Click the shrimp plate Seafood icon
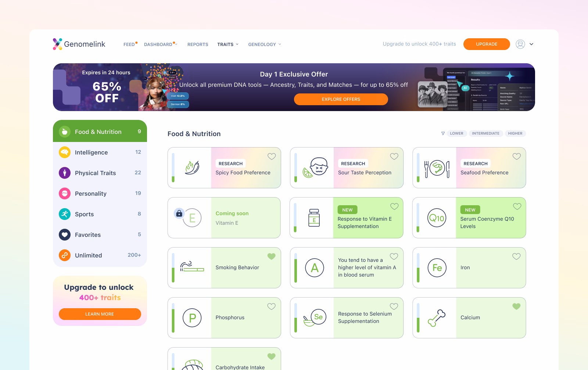Viewport: 588px width, 370px height. (437, 168)
